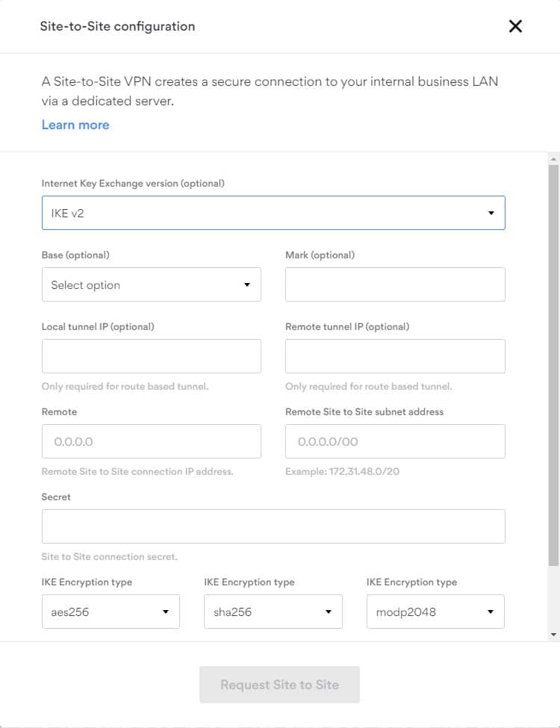The width and height of the screenshot is (560, 728).
Task: Open the aes256 encryption dropdown
Action: pyautogui.click(x=111, y=612)
